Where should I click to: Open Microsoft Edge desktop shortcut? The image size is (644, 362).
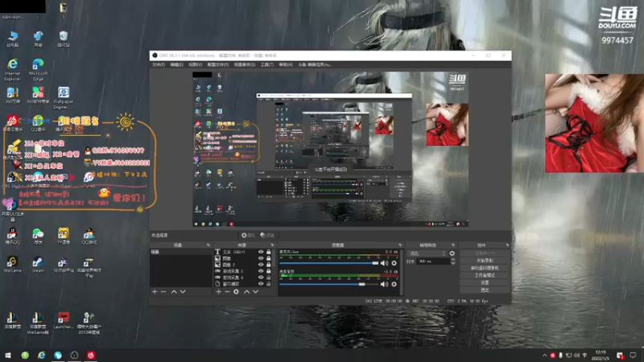[38, 69]
